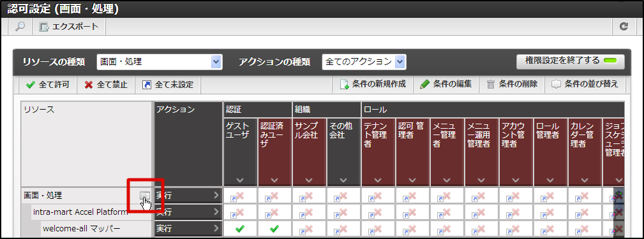Click the search magnifier icon in toolbar
Viewport: 644px width, 239px height.
coord(20,27)
